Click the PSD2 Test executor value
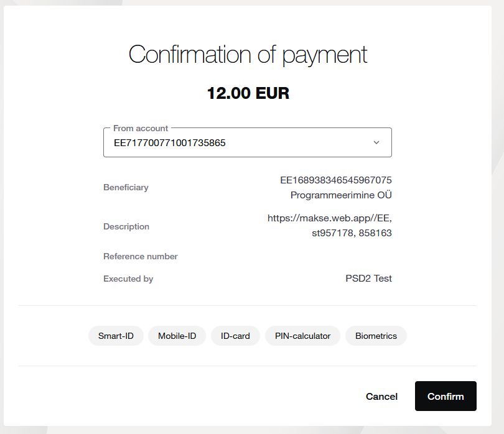Image resolution: width=504 pixels, height=434 pixels. click(368, 278)
